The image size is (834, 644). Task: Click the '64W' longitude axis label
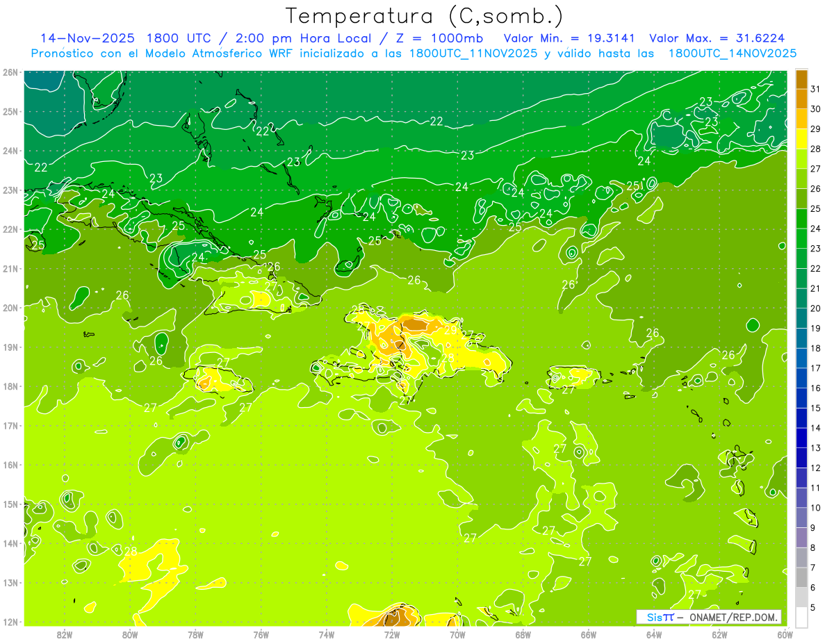[653, 635]
